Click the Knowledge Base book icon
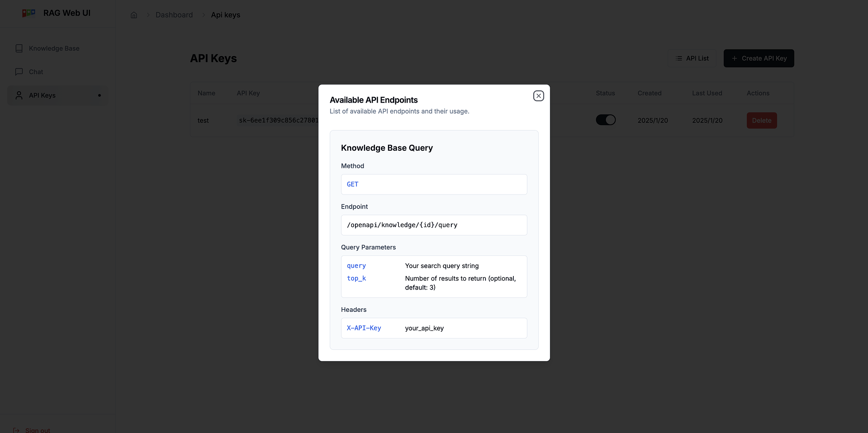Image resolution: width=868 pixels, height=433 pixels. coord(19,49)
